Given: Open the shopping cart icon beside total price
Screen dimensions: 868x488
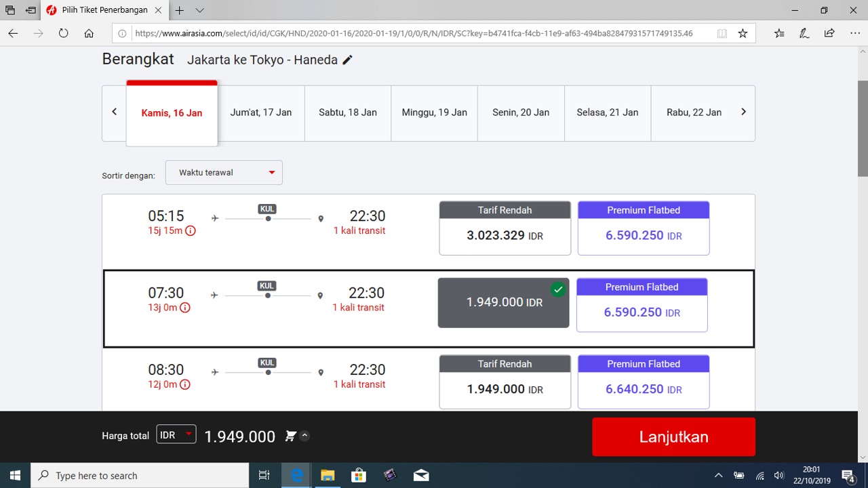Looking at the screenshot, I should [291, 436].
